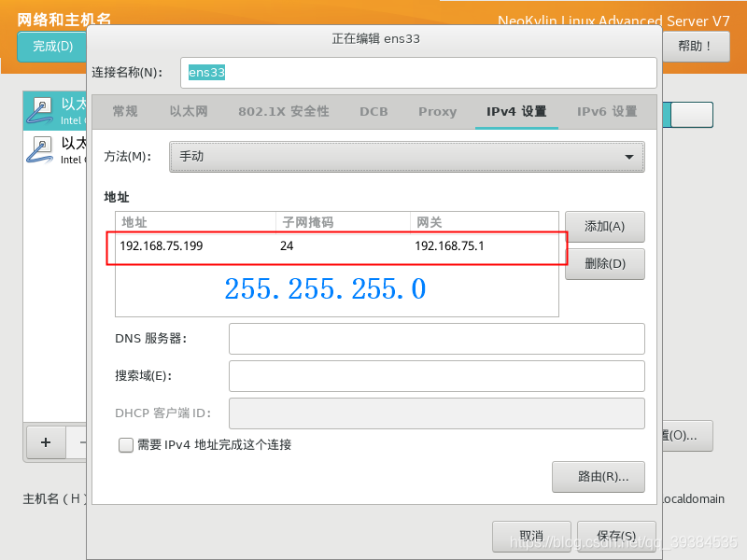Click the 添加(A) add address button

coord(604,227)
